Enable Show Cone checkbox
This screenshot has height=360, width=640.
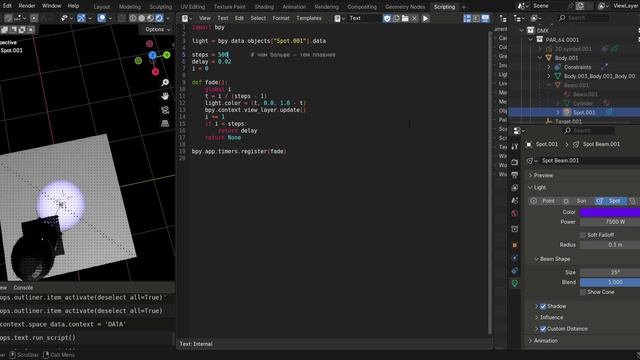pos(583,292)
